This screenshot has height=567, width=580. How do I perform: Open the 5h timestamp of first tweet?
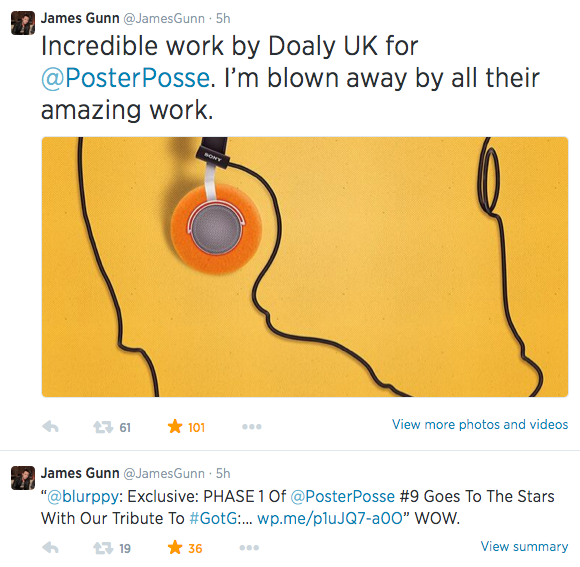pyautogui.click(x=223, y=18)
